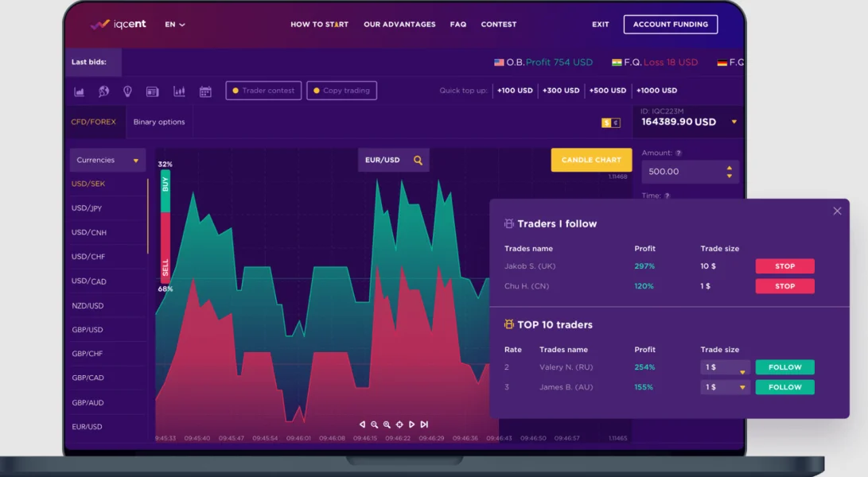Open the FAQ menu item

click(x=457, y=25)
